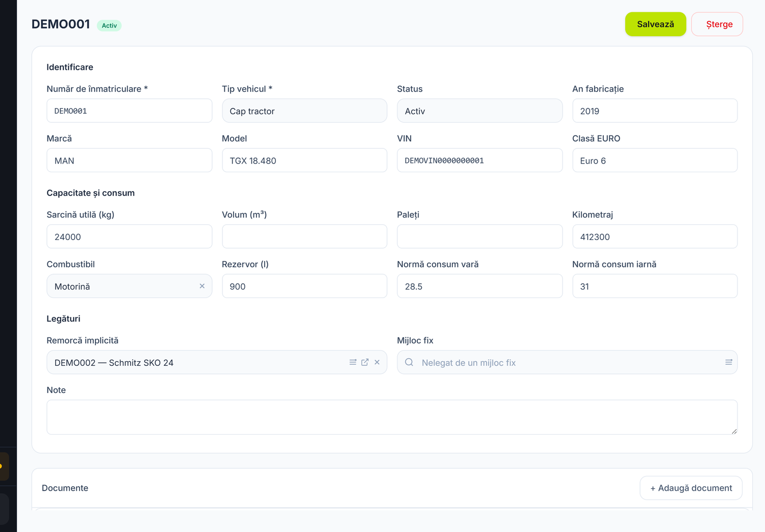Click the Identificare section heading
This screenshot has width=765, height=532.
coord(70,67)
